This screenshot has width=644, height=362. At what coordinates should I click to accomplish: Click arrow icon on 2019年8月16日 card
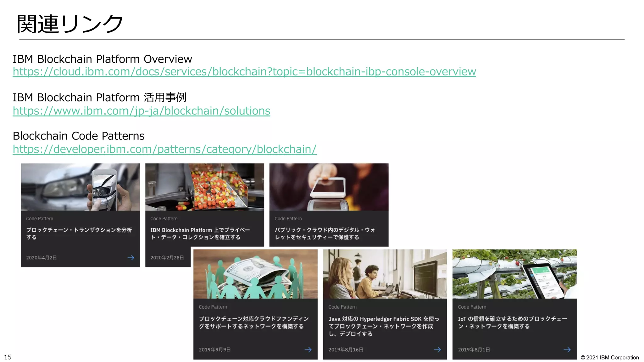pos(437,350)
